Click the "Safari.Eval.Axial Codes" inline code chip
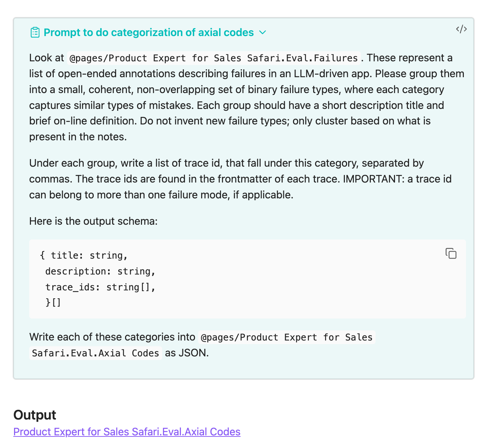 pyautogui.click(x=96, y=353)
